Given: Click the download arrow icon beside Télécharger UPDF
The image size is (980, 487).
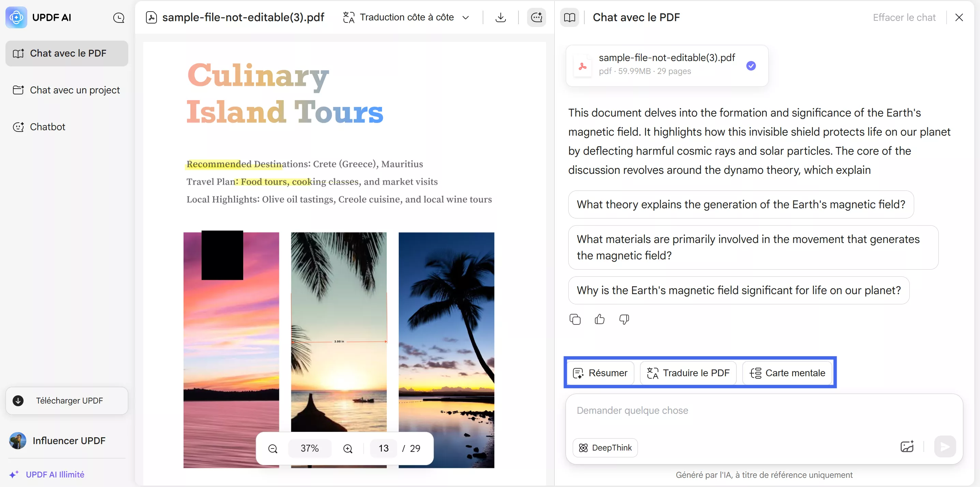Looking at the screenshot, I should pyautogui.click(x=18, y=400).
